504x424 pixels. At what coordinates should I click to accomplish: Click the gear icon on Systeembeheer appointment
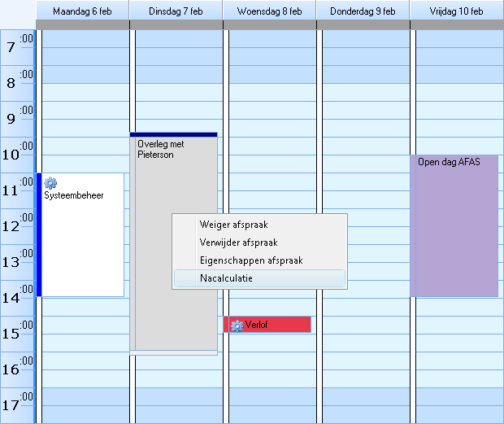(50, 183)
